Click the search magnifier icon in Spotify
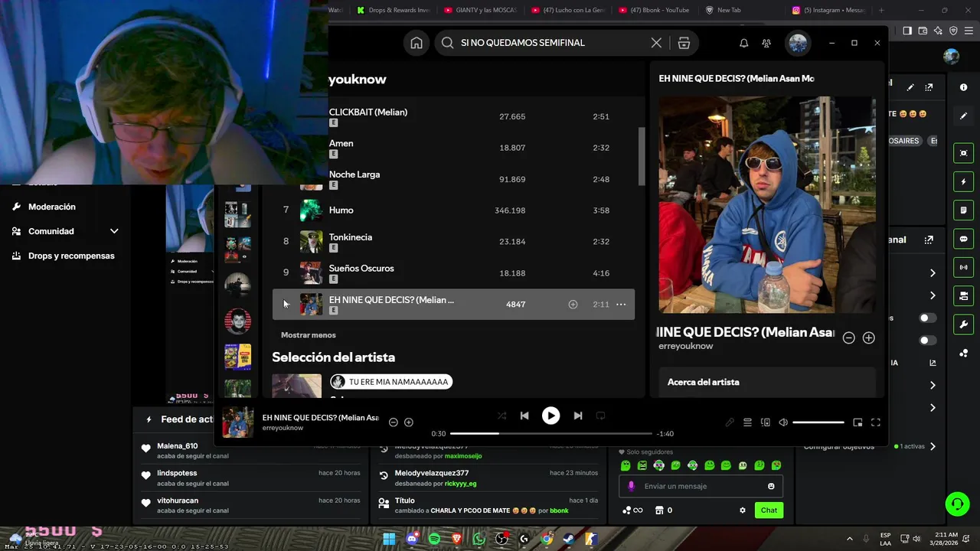The image size is (980, 551). tap(448, 43)
